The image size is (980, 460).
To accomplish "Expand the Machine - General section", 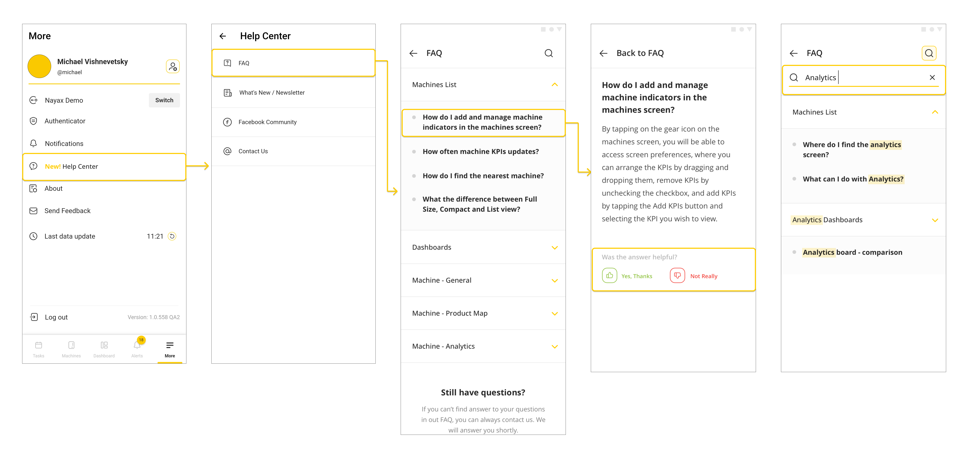I will [x=483, y=280].
